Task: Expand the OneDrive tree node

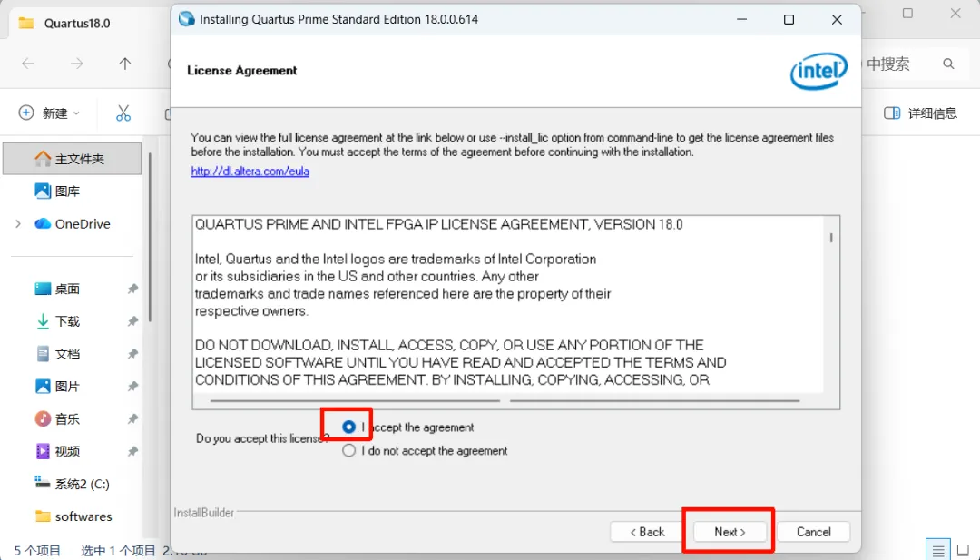Action: click(18, 224)
